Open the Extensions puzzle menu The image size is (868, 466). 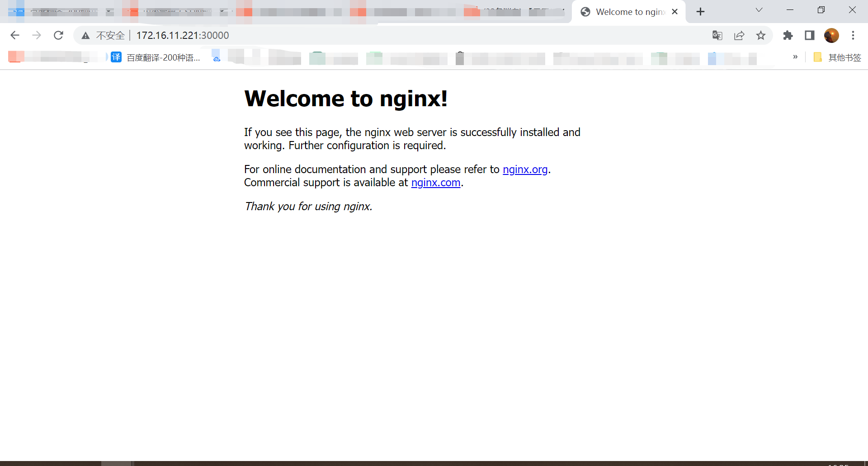click(788, 35)
